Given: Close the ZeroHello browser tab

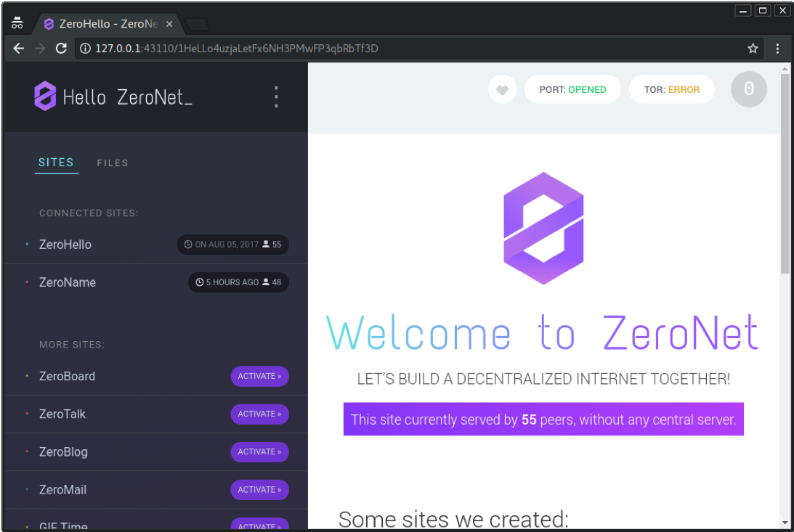Looking at the screenshot, I should [x=169, y=24].
